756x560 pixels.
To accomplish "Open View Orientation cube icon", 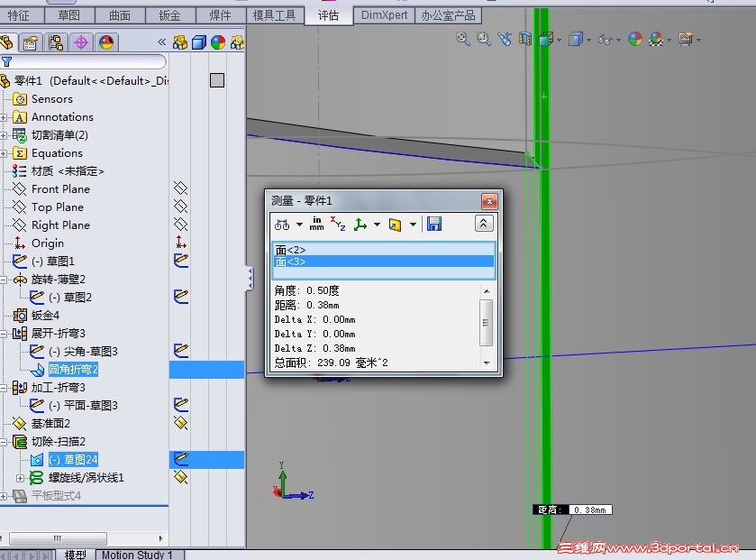I will coord(546,39).
